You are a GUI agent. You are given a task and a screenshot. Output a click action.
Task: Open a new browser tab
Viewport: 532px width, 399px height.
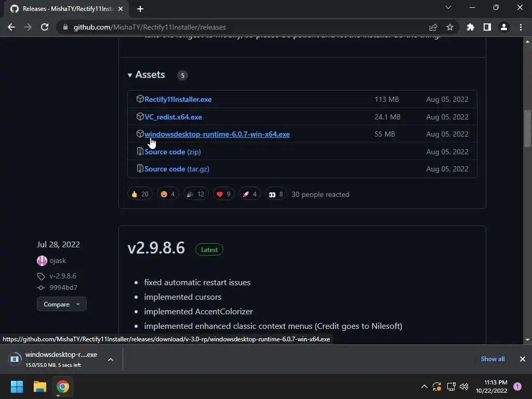coord(140,9)
